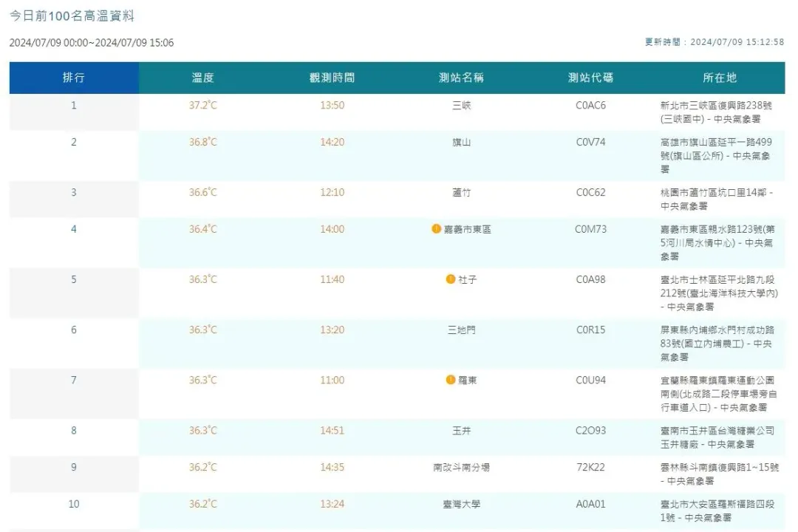Sort by the 觀測時間 column header
Image resolution: width=798 pixels, height=532 pixels.
(x=332, y=78)
